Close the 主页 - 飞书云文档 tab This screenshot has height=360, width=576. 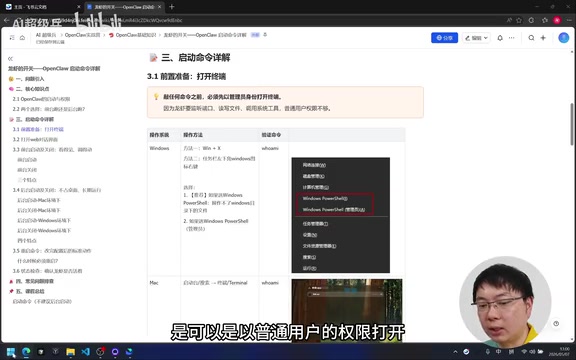[79, 7]
